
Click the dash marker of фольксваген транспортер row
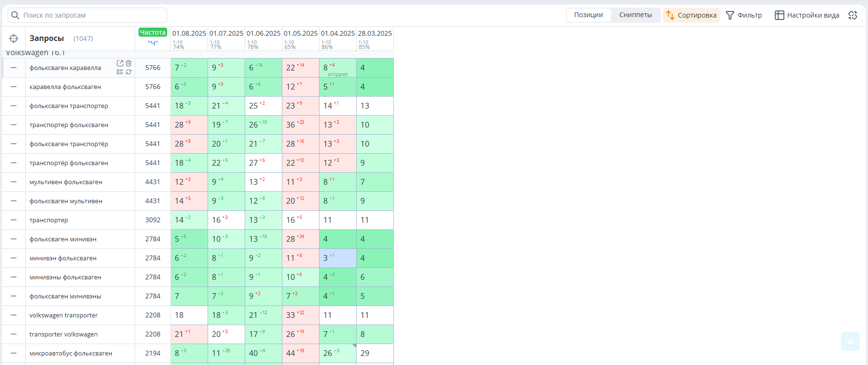[x=14, y=106]
